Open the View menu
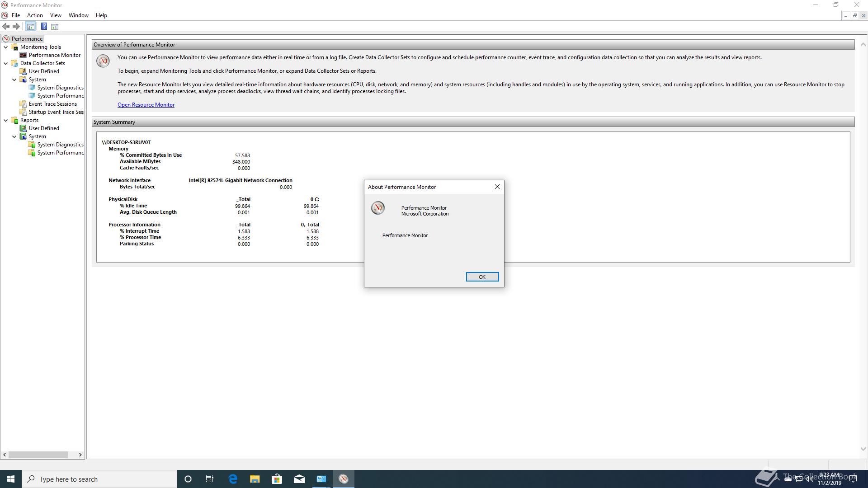The height and width of the screenshot is (488, 868). click(56, 15)
